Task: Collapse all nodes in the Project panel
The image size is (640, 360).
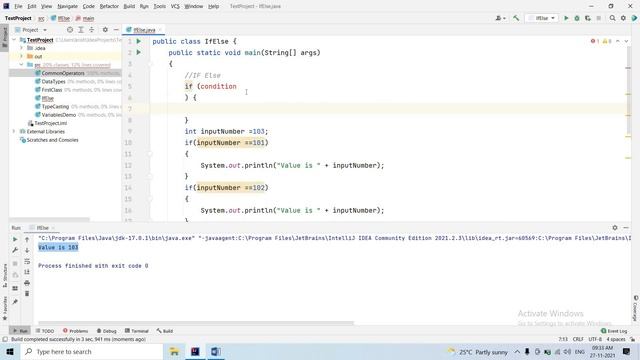Action: click(x=91, y=30)
